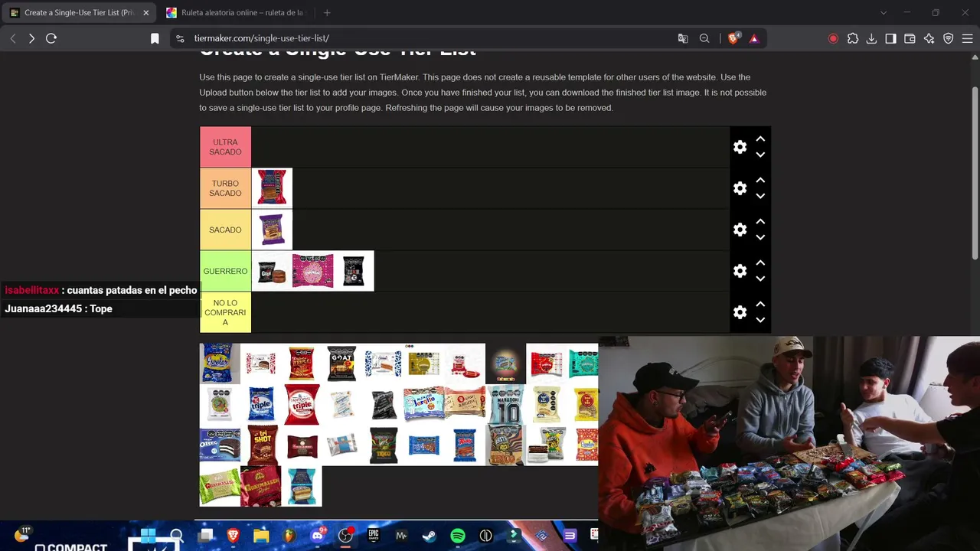Open the zoom control in address bar
The height and width of the screenshot is (551, 980).
coord(704,38)
